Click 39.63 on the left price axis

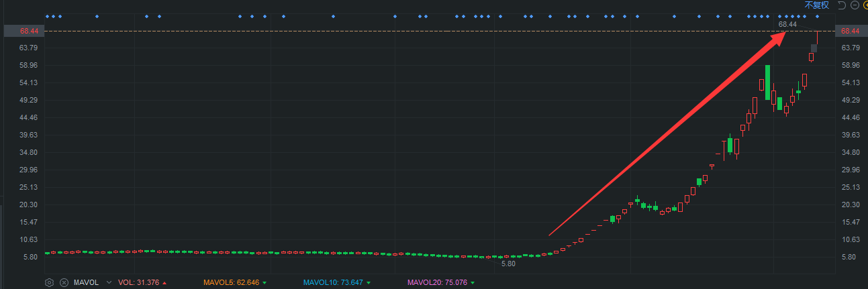click(30, 135)
